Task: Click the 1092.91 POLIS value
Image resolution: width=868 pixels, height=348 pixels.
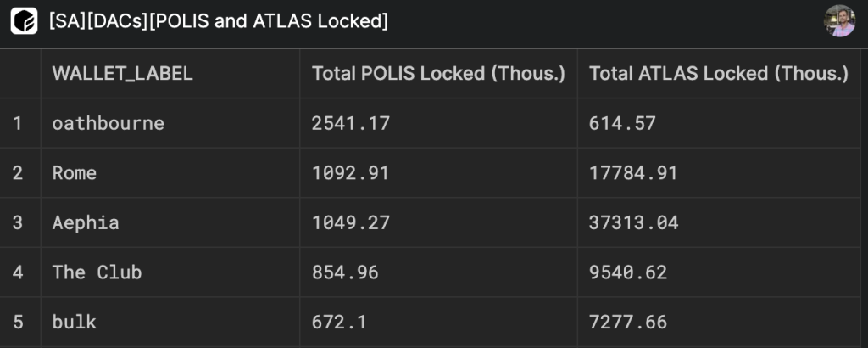Action: [351, 173]
